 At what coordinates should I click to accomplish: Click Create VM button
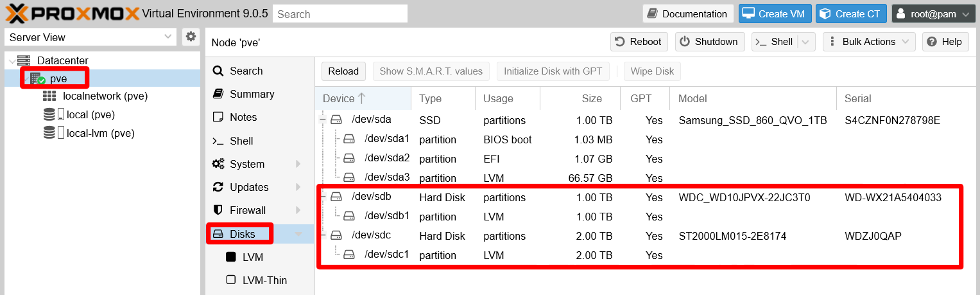click(x=775, y=13)
